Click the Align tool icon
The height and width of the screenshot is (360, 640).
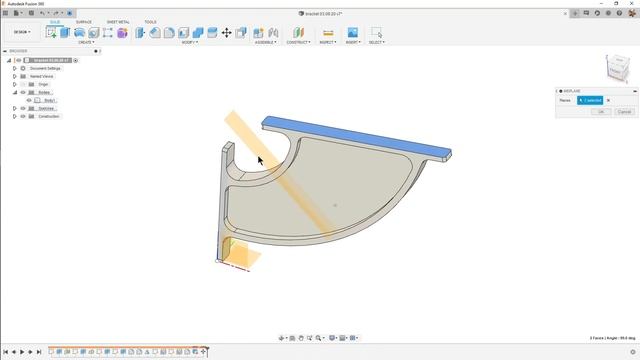[x=241, y=33]
